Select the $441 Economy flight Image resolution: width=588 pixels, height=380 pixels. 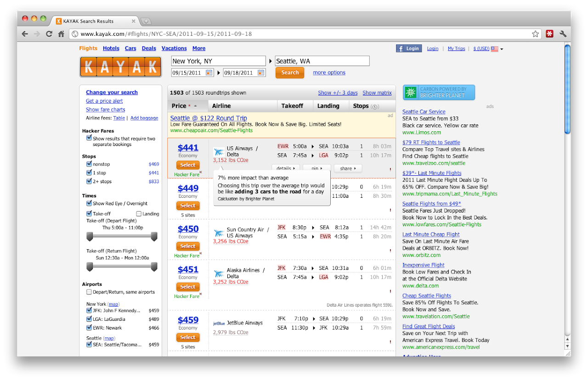coord(187,165)
